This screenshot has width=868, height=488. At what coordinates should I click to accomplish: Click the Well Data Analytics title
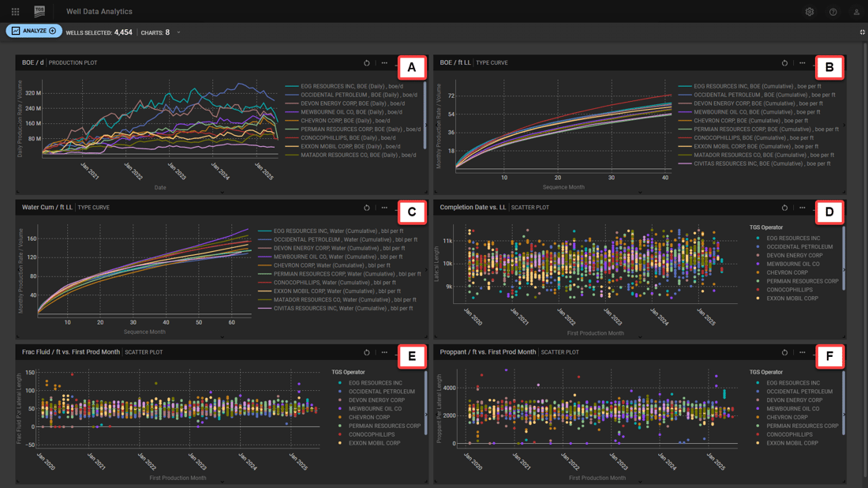point(99,12)
